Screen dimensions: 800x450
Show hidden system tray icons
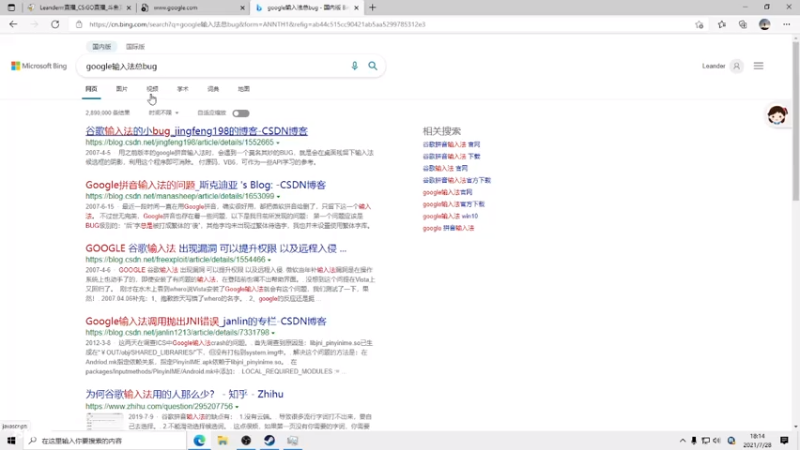coord(682,441)
